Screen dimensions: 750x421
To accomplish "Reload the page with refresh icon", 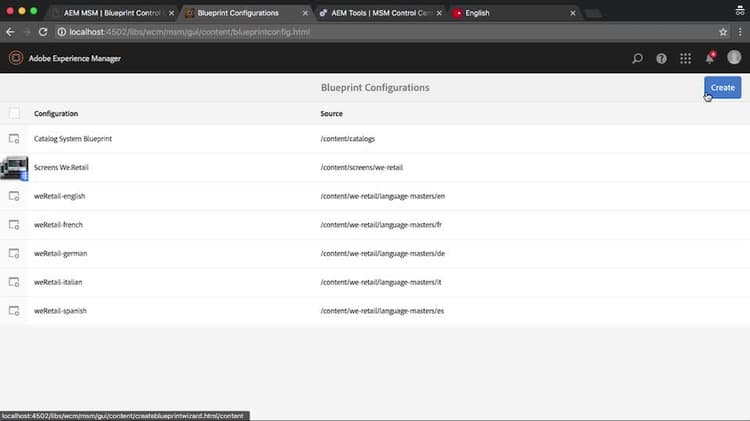I will point(43,32).
